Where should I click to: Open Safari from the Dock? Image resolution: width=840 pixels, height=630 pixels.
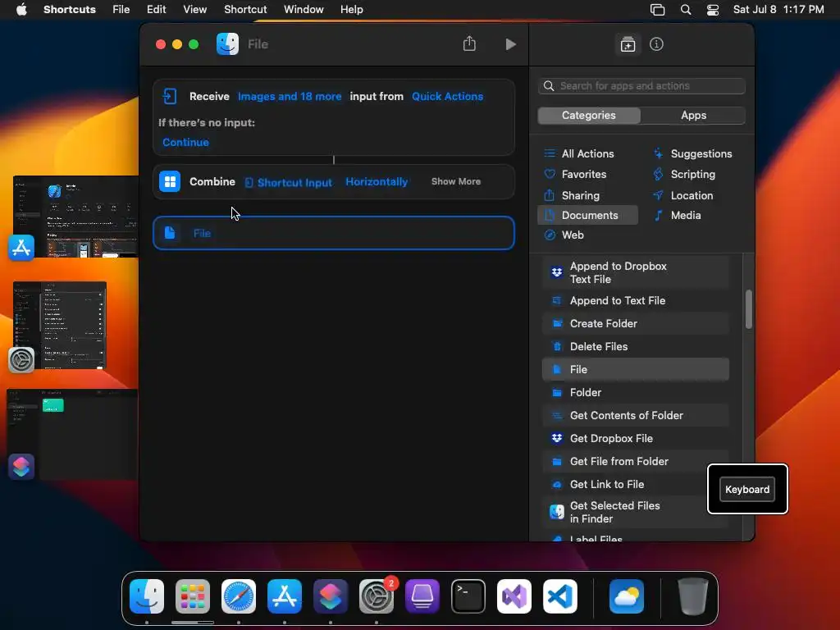pyautogui.click(x=239, y=596)
